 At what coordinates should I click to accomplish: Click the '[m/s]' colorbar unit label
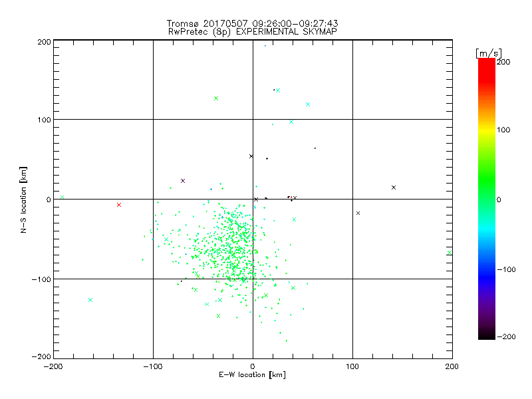[489, 53]
